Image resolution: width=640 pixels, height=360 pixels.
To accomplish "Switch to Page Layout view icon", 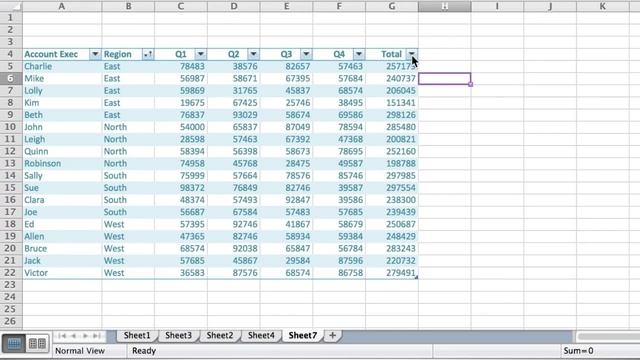I will pos(37,344).
